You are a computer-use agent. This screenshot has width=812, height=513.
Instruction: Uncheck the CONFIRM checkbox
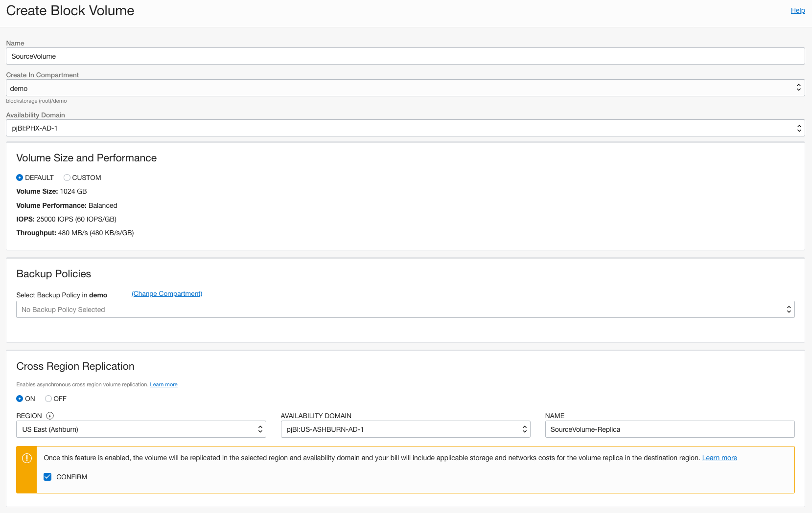pos(47,477)
